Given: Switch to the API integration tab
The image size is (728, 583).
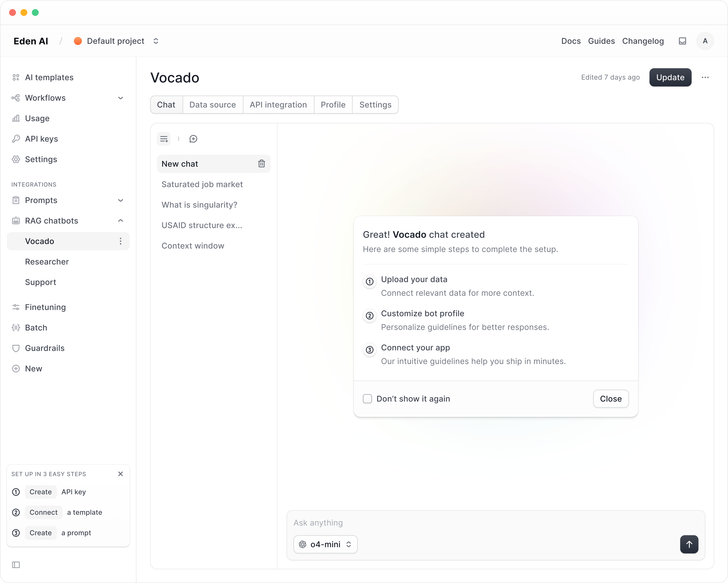Looking at the screenshot, I should (278, 105).
